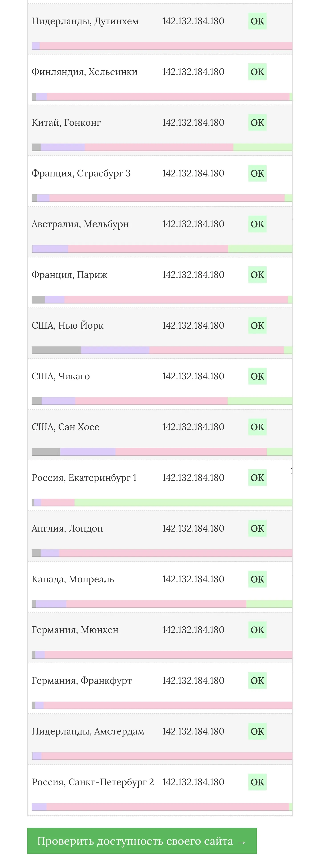This screenshot has width=320, height=868.
Task: Click OK status for Финляндия, Хельсинки
Action: (257, 72)
